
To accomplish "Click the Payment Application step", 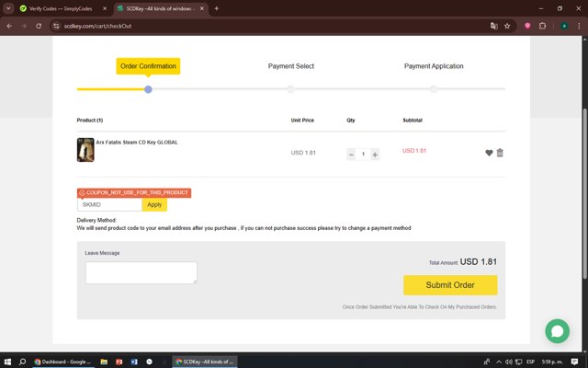I will pos(434,66).
